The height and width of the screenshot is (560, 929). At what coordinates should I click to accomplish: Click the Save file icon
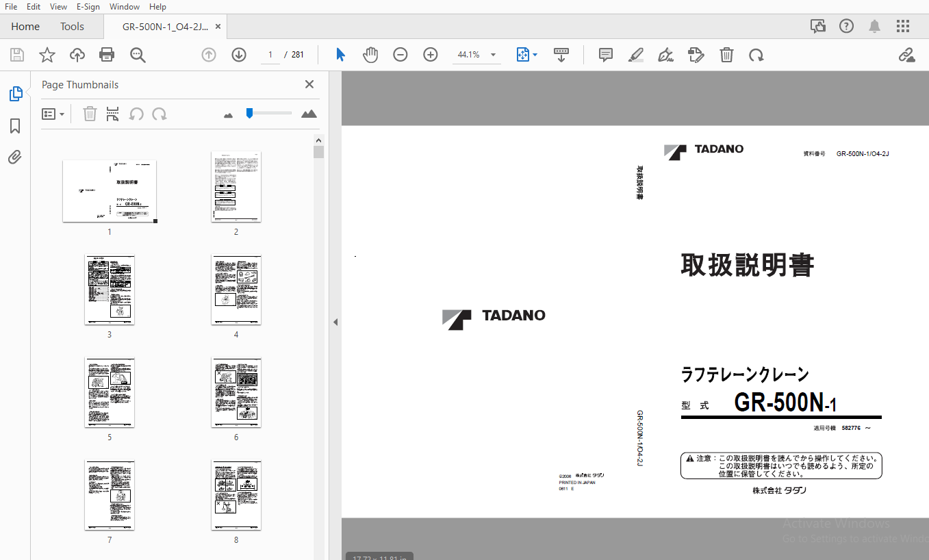tap(17, 55)
